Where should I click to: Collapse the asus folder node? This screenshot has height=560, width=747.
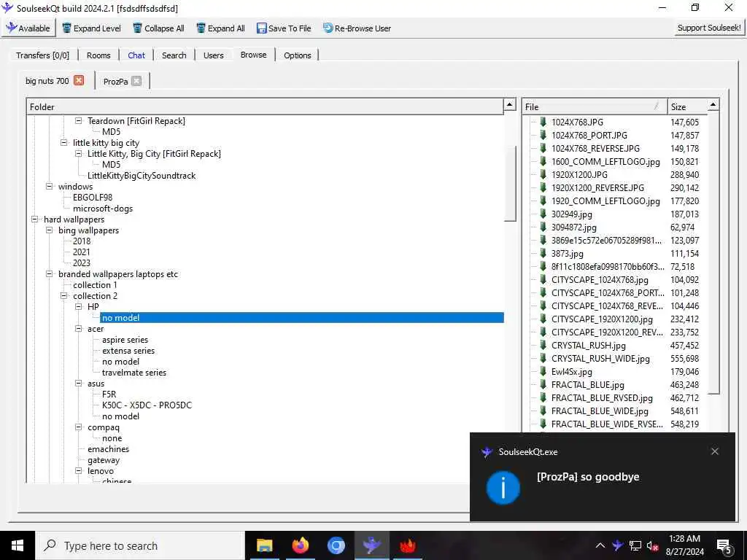click(x=79, y=384)
